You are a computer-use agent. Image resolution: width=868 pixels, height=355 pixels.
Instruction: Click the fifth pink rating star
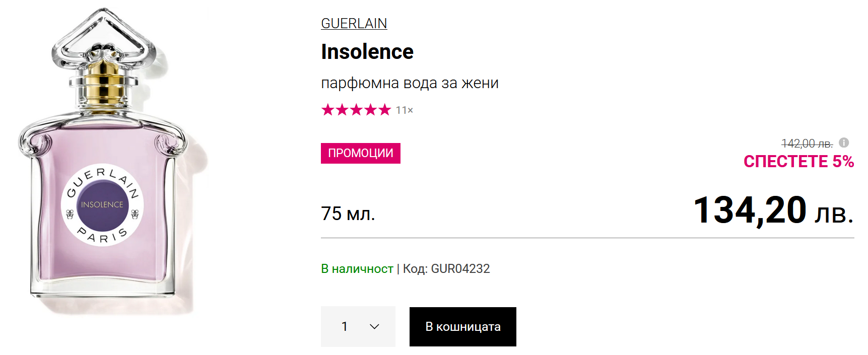click(x=385, y=110)
